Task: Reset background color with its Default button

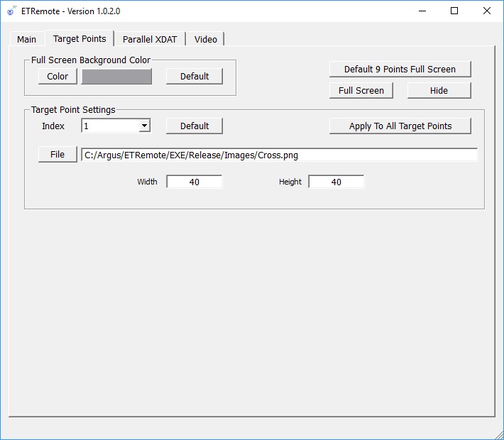Action: pos(195,77)
